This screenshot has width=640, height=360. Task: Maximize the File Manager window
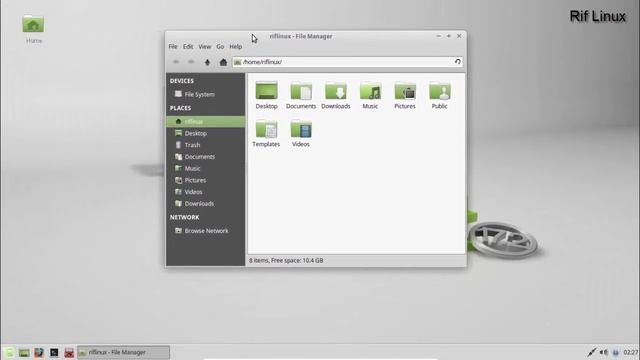[449, 36]
